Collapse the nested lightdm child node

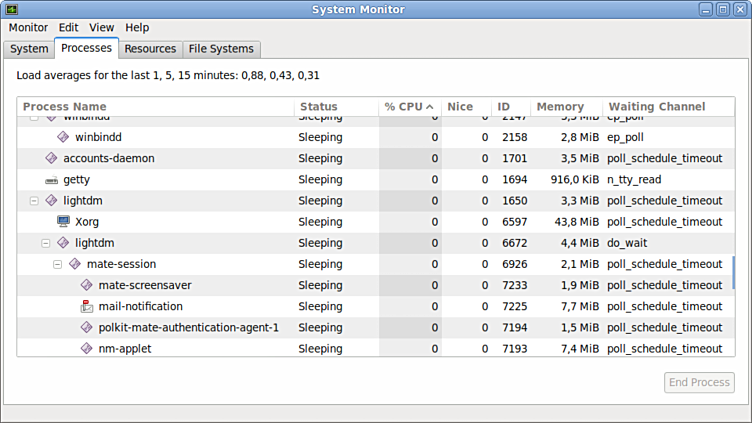[46, 243]
